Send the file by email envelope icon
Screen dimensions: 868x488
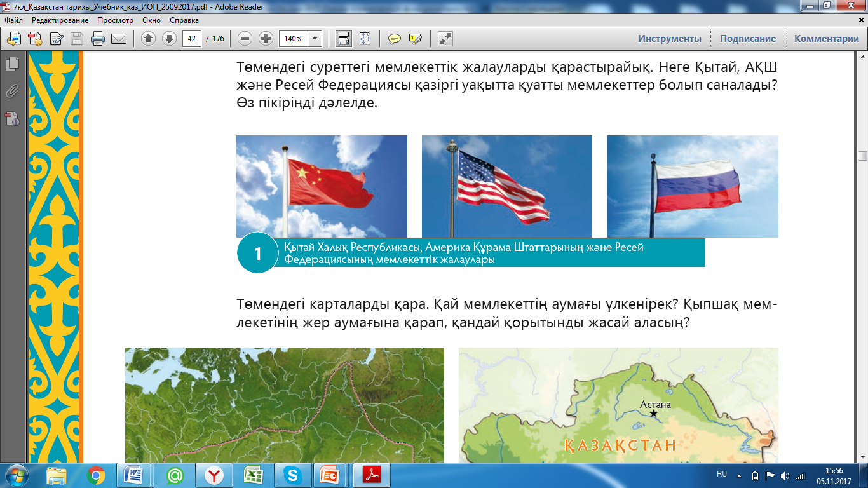(119, 39)
